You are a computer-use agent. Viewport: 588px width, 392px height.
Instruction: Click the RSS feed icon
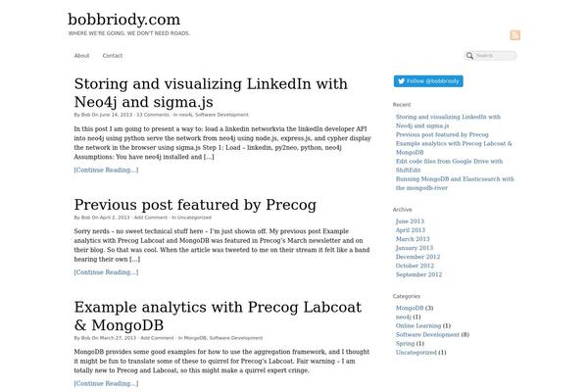514,34
